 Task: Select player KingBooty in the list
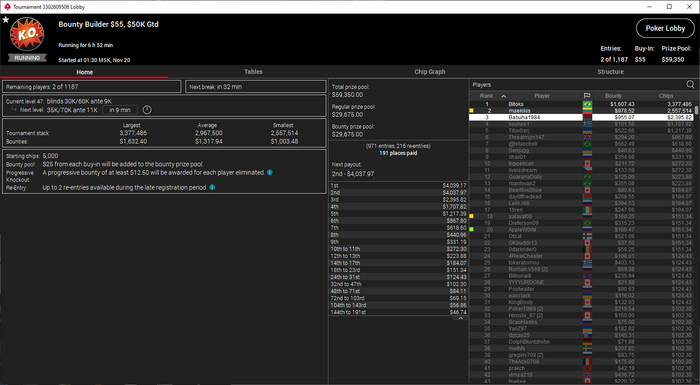click(x=581, y=302)
